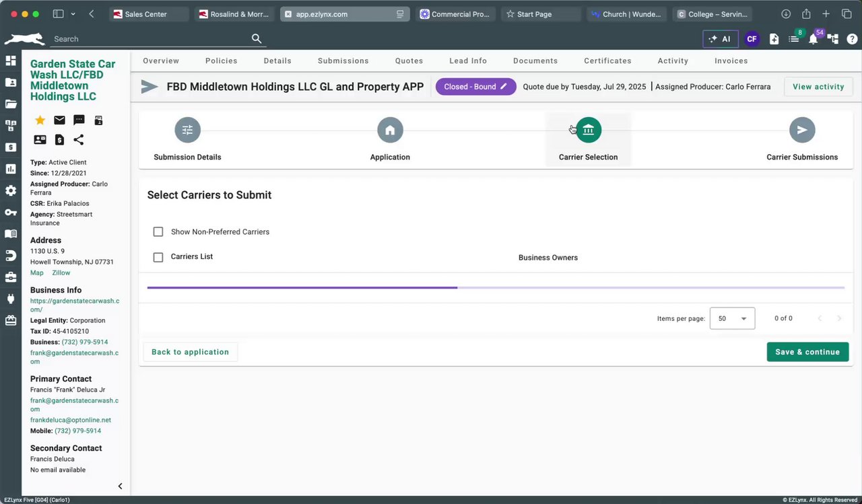
Task: Switch to the Submissions tab
Action: coord(343,61)
